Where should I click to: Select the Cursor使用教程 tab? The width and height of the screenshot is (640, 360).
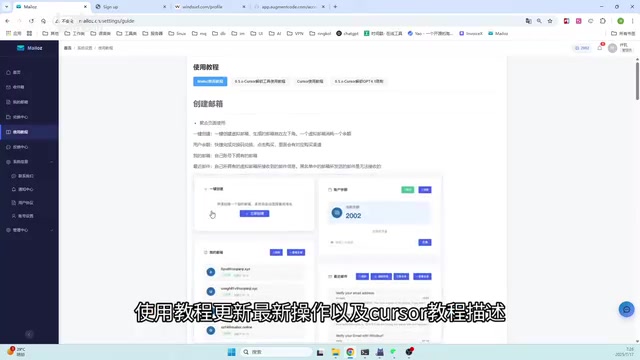tap(310, 81)
